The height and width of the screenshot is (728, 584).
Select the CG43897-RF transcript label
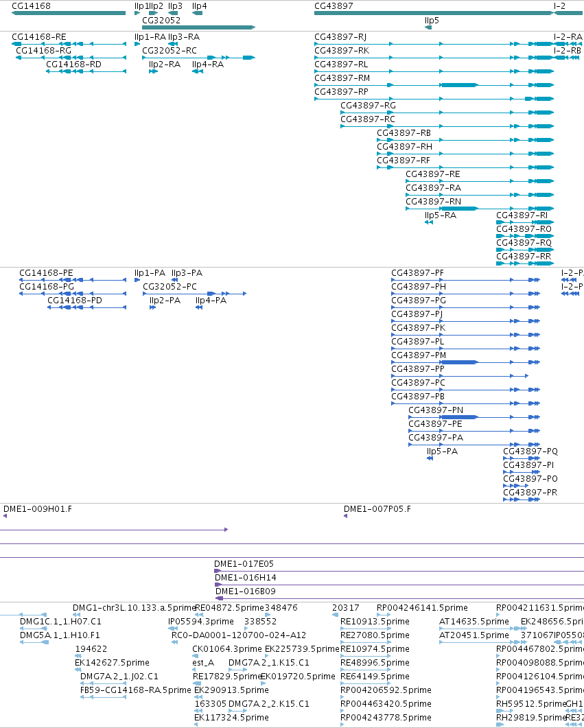click(x=404, y=160)
